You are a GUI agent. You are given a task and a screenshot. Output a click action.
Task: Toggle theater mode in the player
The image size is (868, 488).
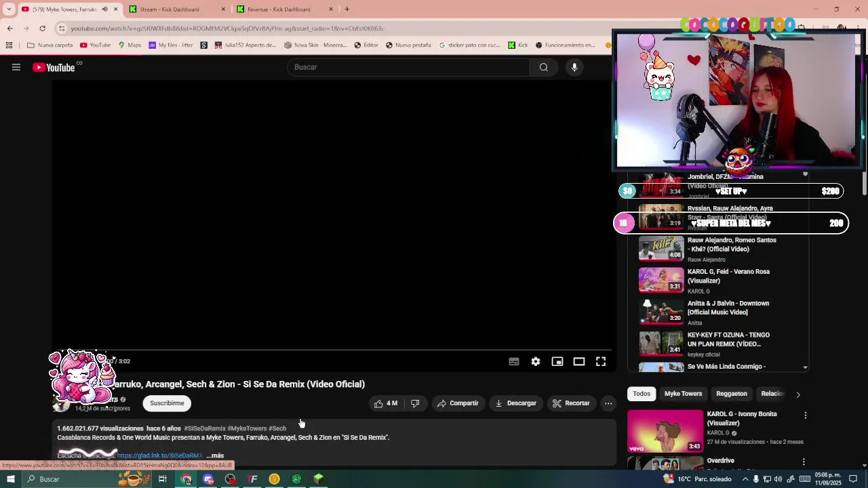(579, 361)
